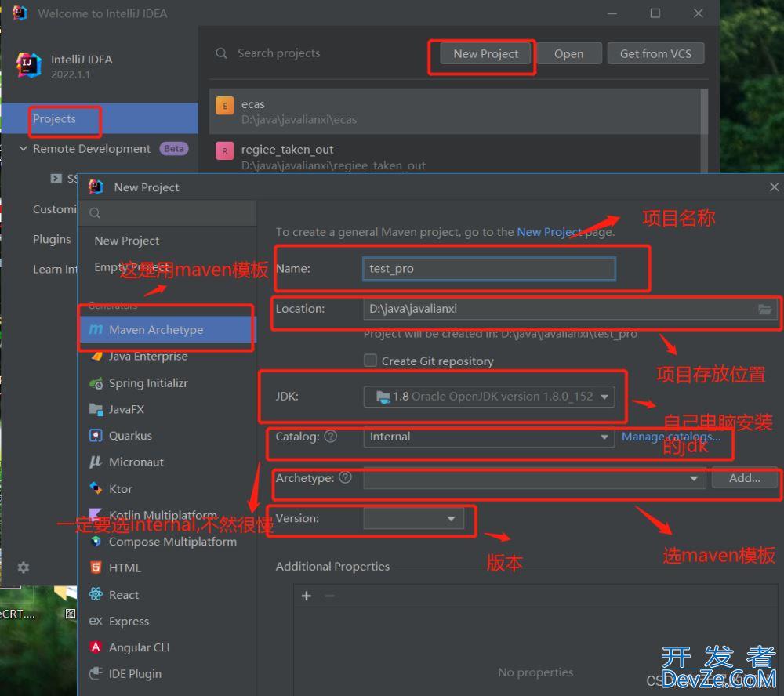Viewport: 784px width, 696px height.
Task: Click the Search projects magnifier icon
Action: pos(222,53)
